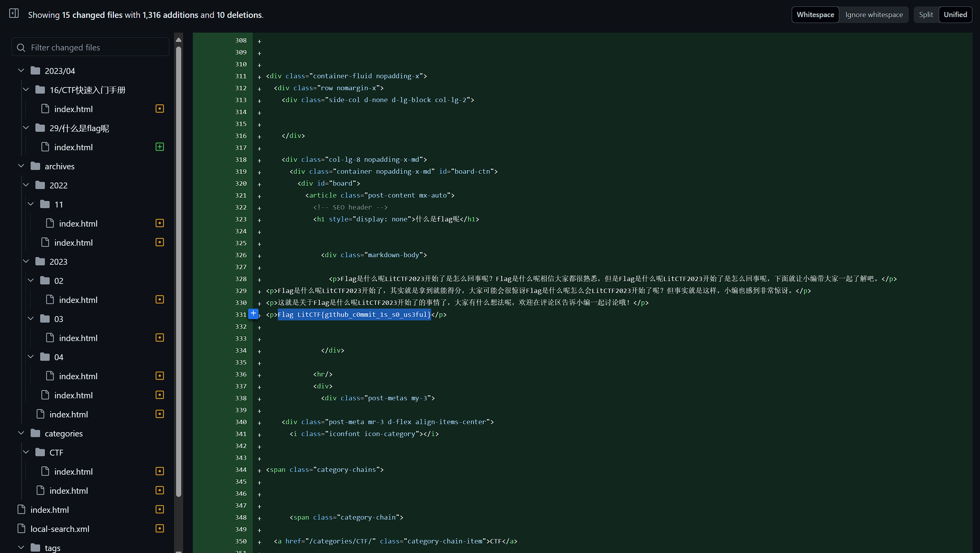Screen dimensions: 980x553
Task: Collapse the archives folder chevron
Action: [21, 166]
